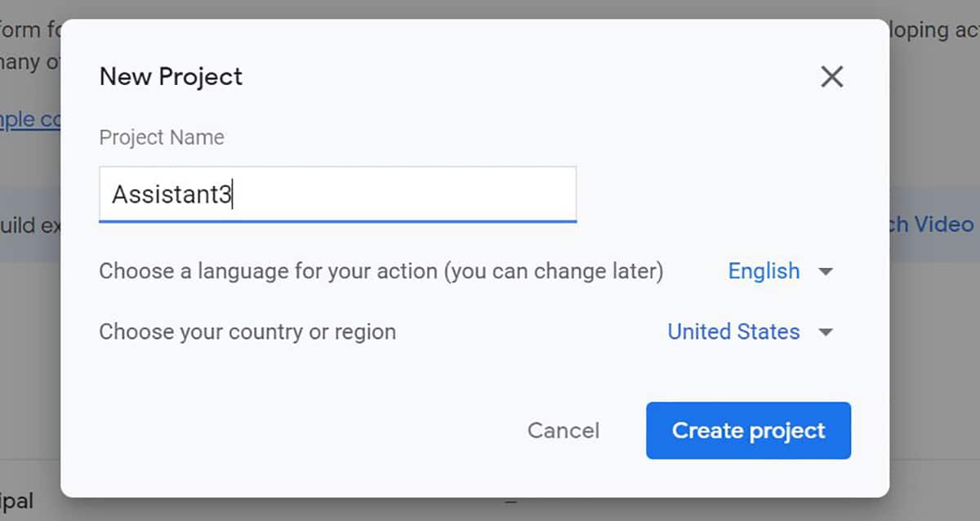This screenshot has width=980, height=521.
Task: Click the background text at top-left edge
Action: pyautogui.click(x=29, y=29)
